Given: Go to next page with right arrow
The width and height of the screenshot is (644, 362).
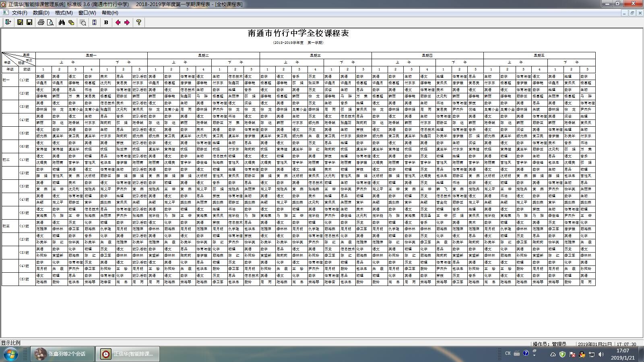Looking at the screenshot, I should (x=127, y=23).
